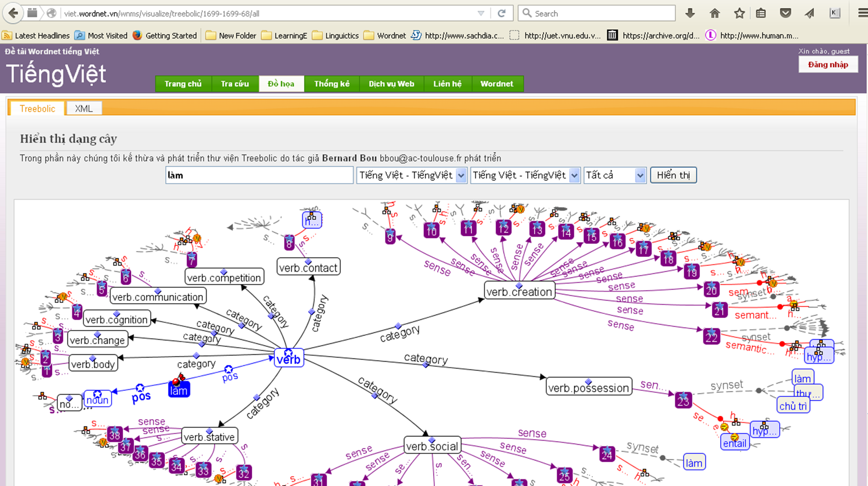Click the Latest Headlines feed bookmark
868x486 pixels.
click(36, 35)
